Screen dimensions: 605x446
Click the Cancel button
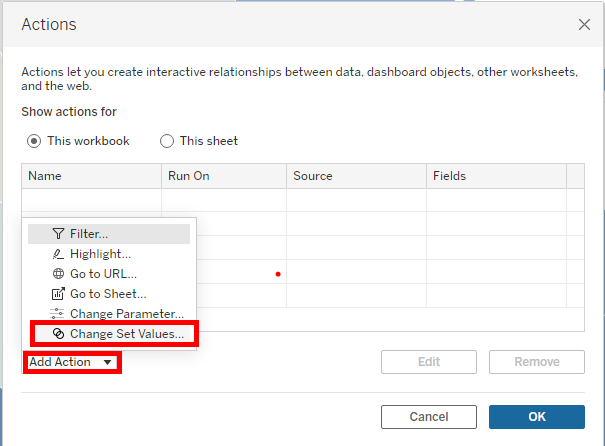pyautogui.click(x=429, y=417)
